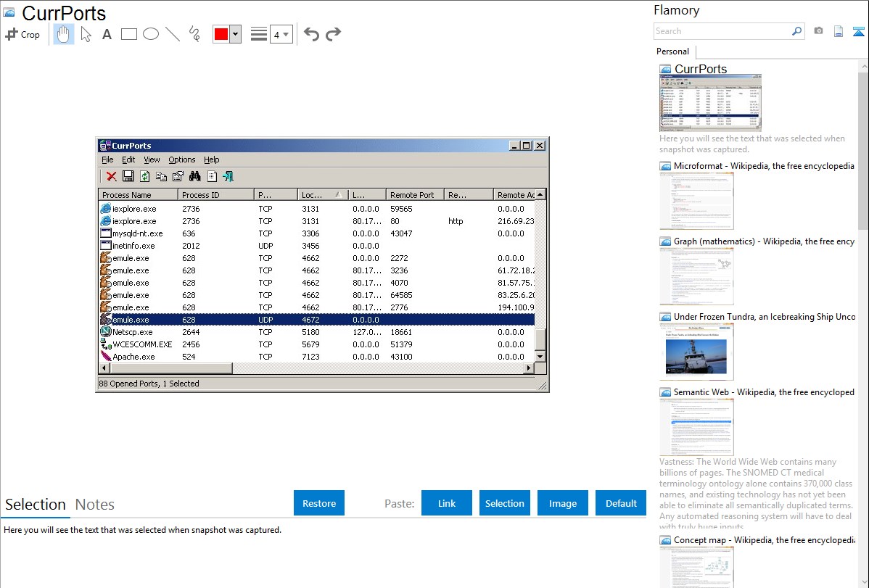Select the 'Apache.exe' row
This screenshot has width=869, height=588.
pyautogui.click(x=317, y=356)
